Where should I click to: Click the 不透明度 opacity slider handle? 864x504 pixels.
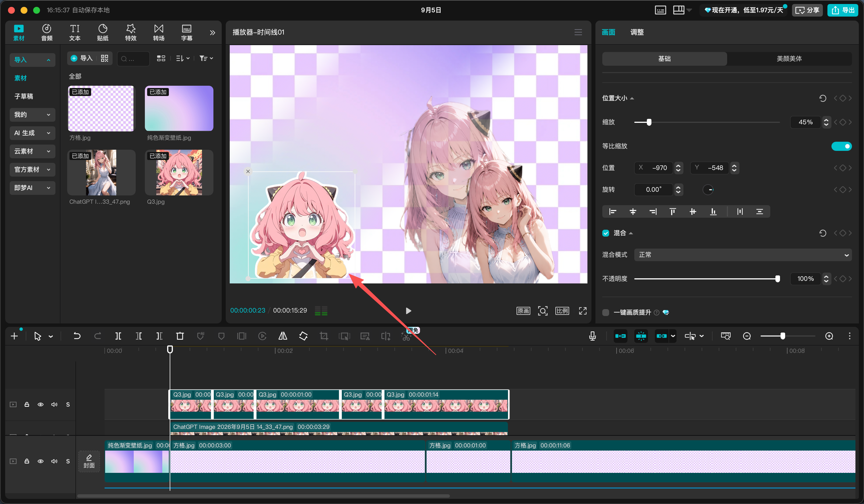777,279
